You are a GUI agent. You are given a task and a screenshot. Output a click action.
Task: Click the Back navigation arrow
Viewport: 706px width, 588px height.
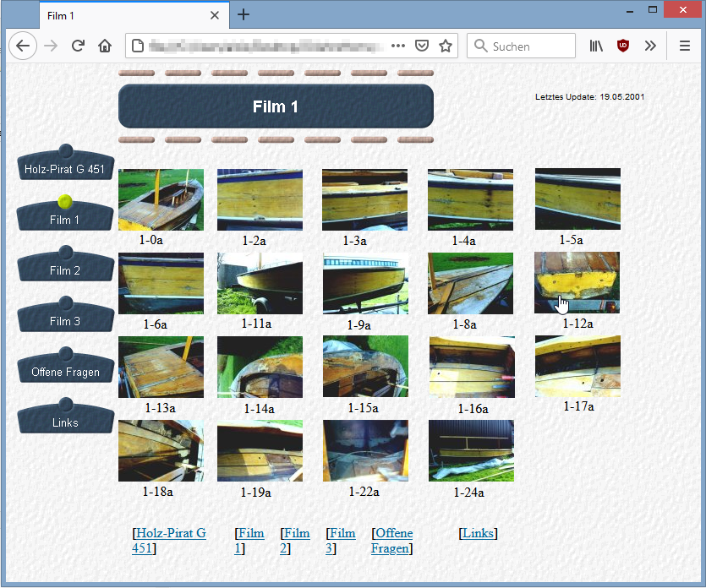tap(23, 46)
